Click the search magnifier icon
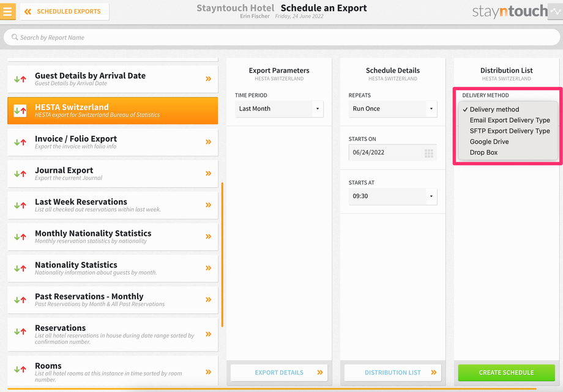563x392 pixels. [15, 37]
